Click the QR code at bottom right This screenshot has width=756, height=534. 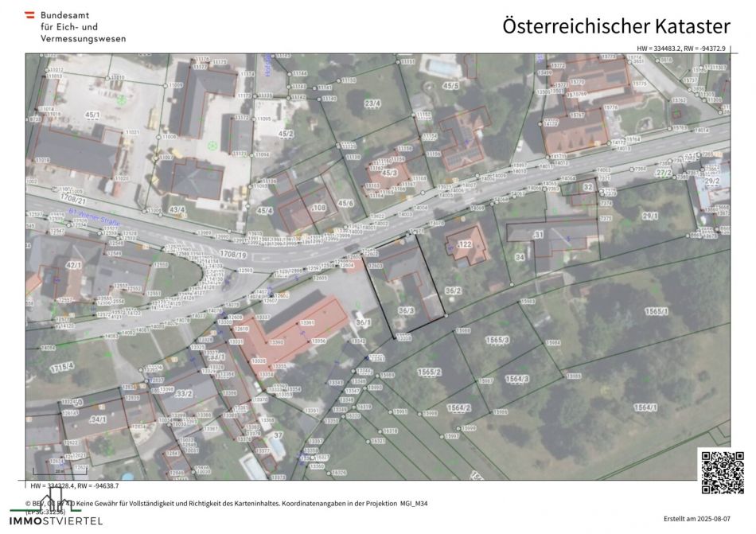point(720,470)
